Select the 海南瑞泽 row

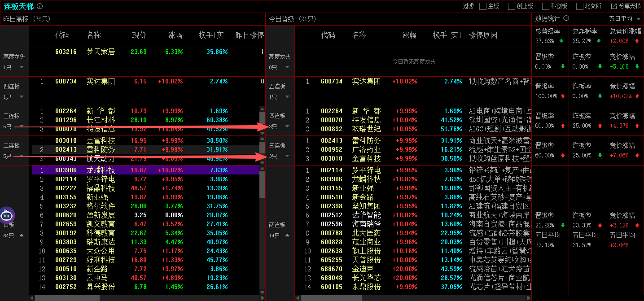click(413, 224)
